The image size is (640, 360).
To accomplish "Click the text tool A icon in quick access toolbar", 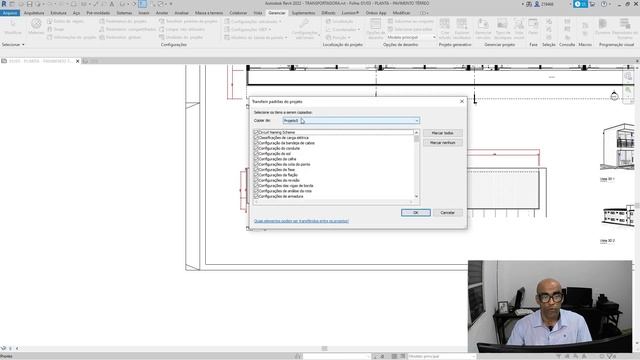I will (111, 4).
